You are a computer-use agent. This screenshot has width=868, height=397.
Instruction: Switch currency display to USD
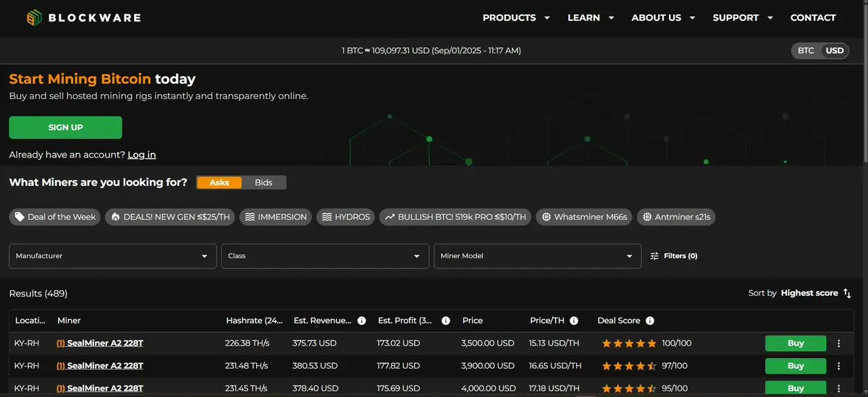pos(834,51)
